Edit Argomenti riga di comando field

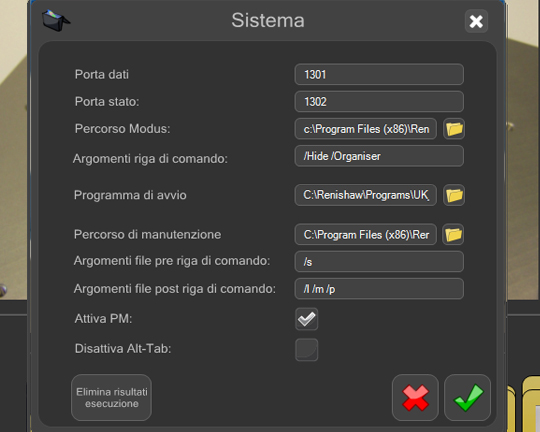[379, 156]
